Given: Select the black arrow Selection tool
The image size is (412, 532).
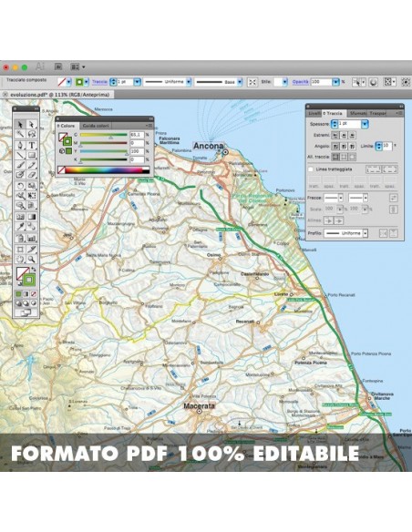Looking at the screenshot, I should point(20,125).
